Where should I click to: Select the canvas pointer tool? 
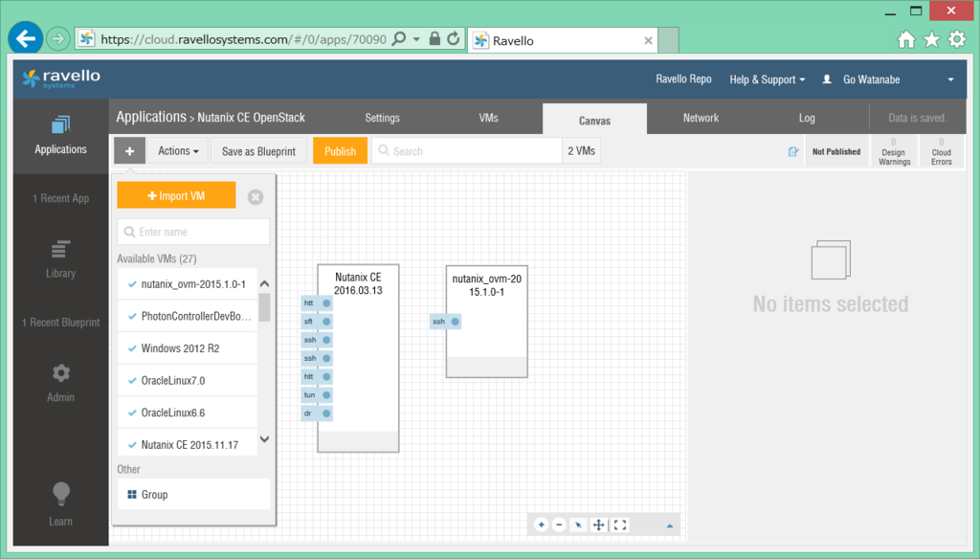pyautogui.click(x=579, y=525)
